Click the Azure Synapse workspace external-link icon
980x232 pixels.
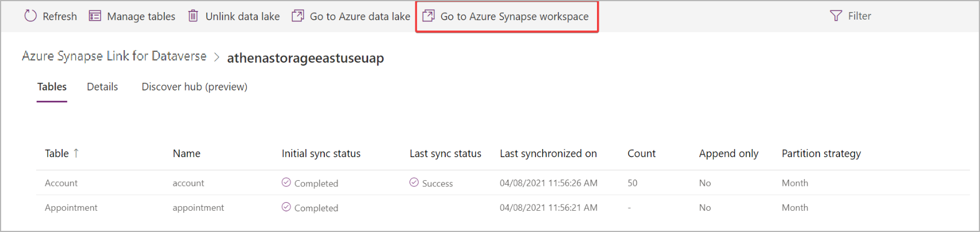[428, 16]
